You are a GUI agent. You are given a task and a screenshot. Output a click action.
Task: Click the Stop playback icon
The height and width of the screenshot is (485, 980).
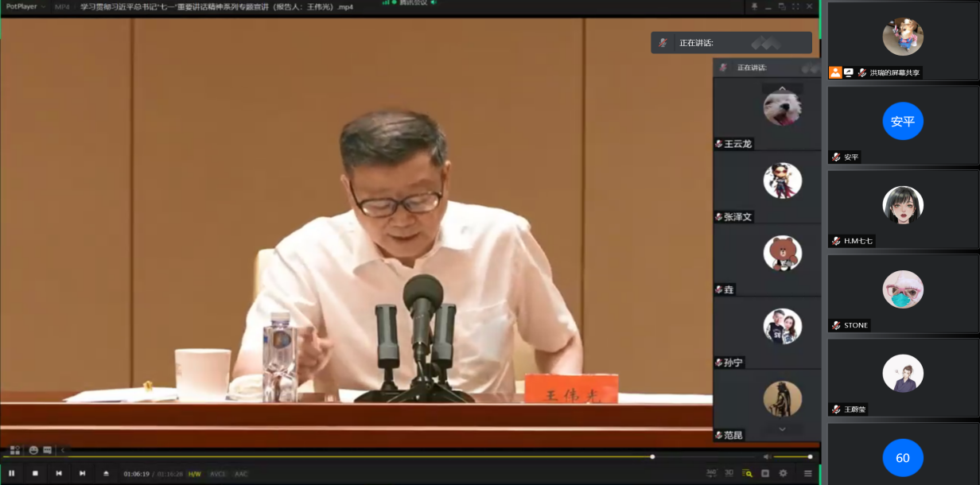pyautogui.click(x=33, y=473)
